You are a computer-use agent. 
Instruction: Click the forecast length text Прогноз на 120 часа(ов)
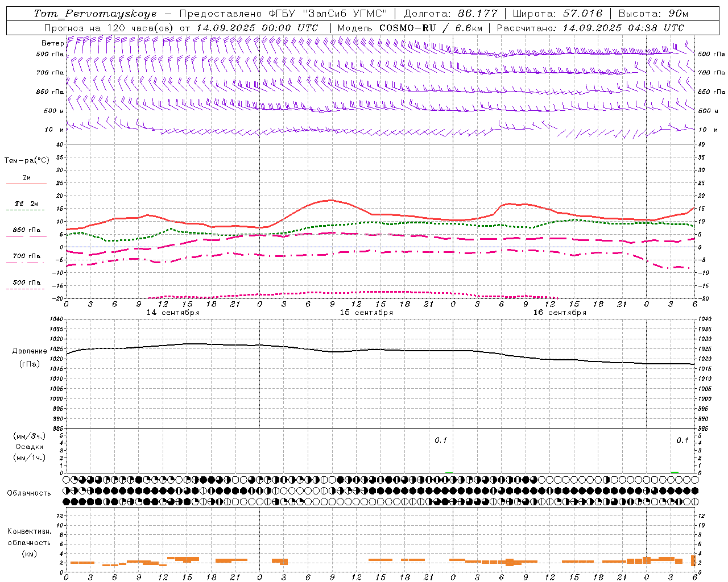coord(109,28)
